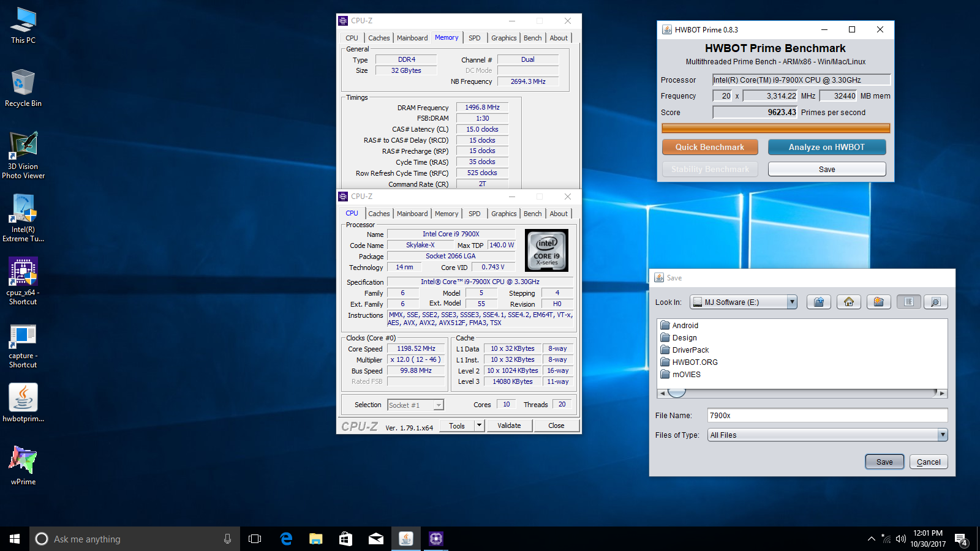The image size is (980, 551).
Task: Open Windows Start menu
Action: [15, 539]
